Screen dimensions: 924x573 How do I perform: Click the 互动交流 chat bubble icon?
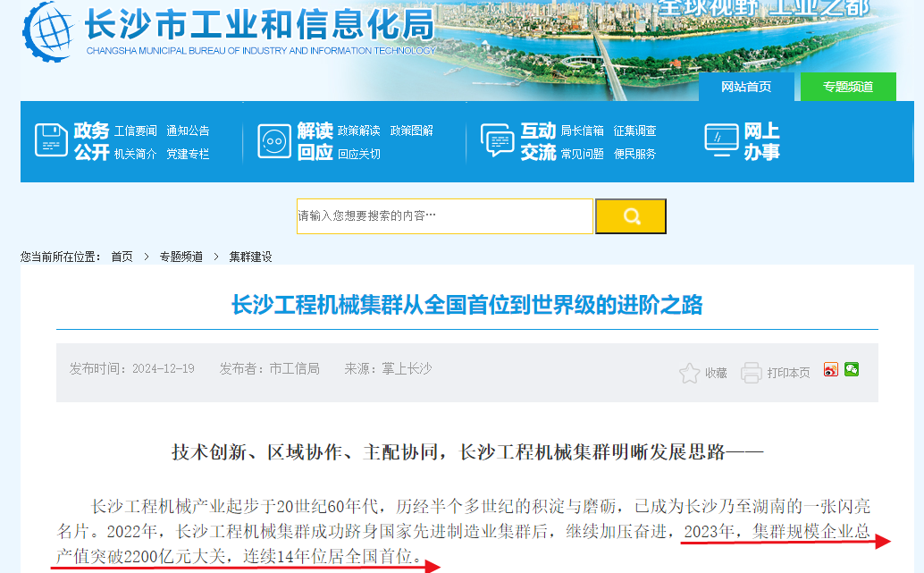(498, 140)
